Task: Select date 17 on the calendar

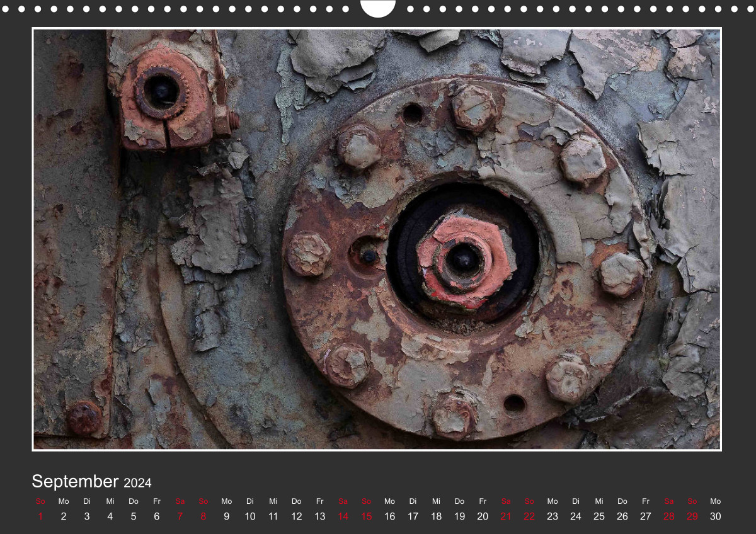Action: 413,516
